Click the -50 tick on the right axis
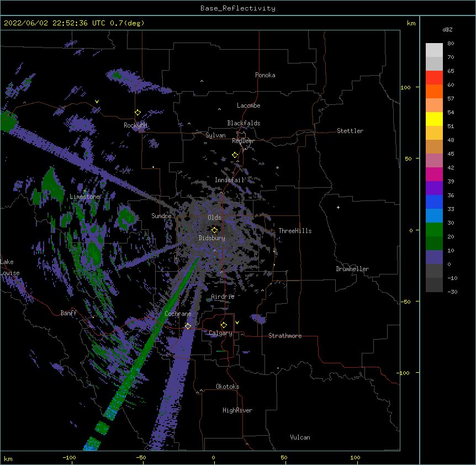 (405, 302)
